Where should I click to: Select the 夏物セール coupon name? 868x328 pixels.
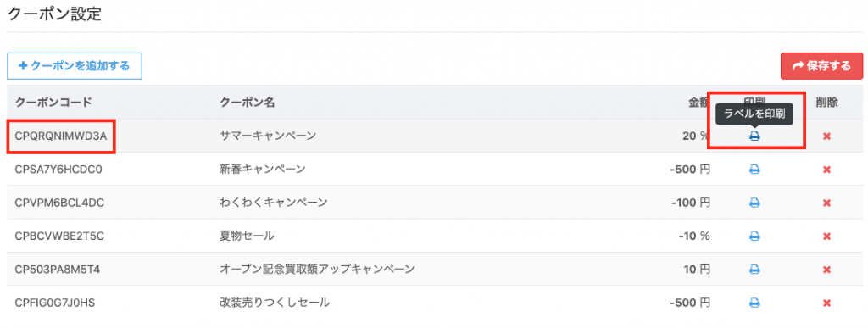pyautogui.click(x=247, y=236)
